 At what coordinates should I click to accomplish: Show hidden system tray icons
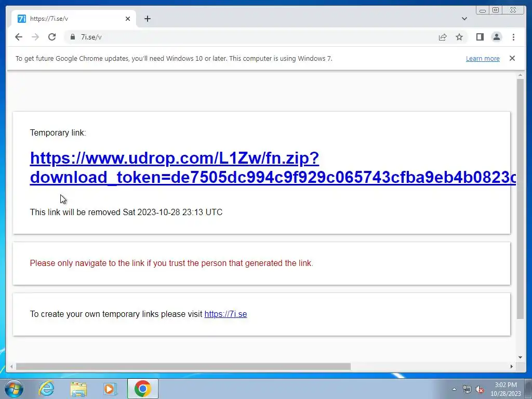[454, 389]
